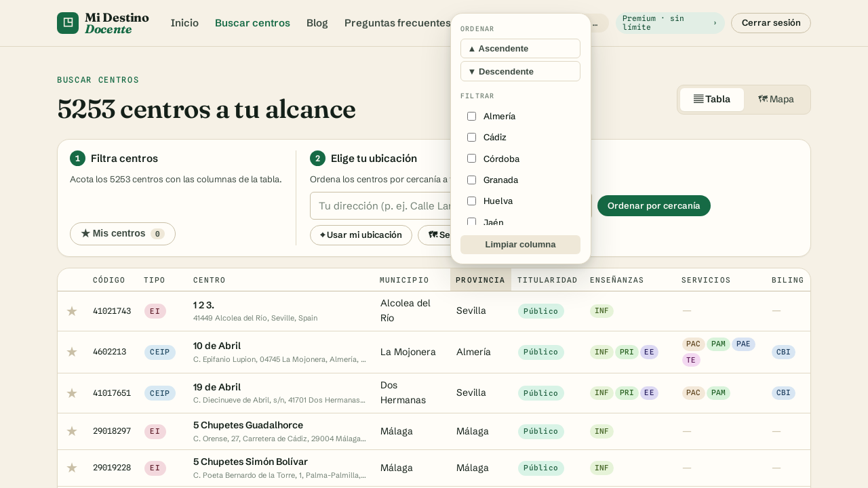Tick the Córdoba province checkbox
This screenshot has width=868, height=488.
tap(471, 159)
